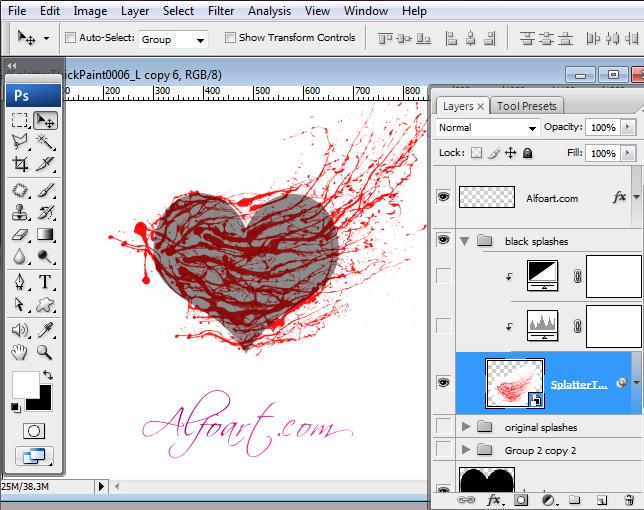Click the Opacity percentage field
Image resolution: width=644 pixels, height=510 pixels.
(x=603, y=128)
